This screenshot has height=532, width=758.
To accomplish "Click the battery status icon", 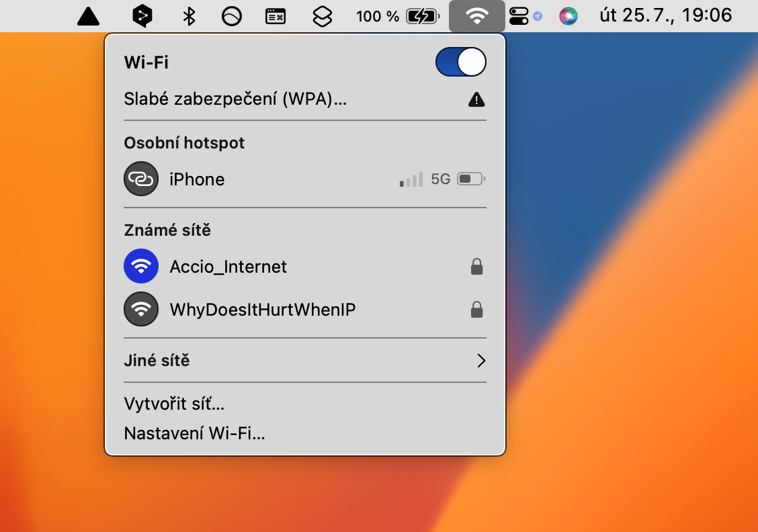I will (x=423, y=16).
